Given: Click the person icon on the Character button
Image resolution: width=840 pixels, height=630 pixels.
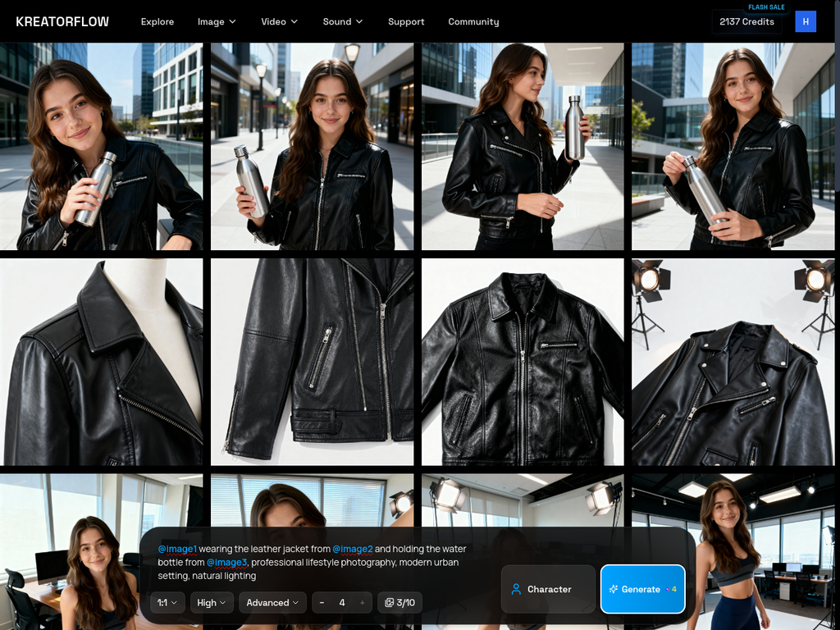Looking at the screenshot, I should [x=516, y=589].
